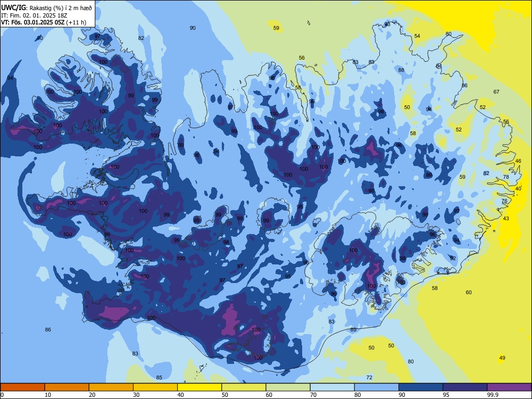Viewport: 532px width, 399px height.
Task: Click the map value '95' in central Iceland
Action: [x=288, y=276]
